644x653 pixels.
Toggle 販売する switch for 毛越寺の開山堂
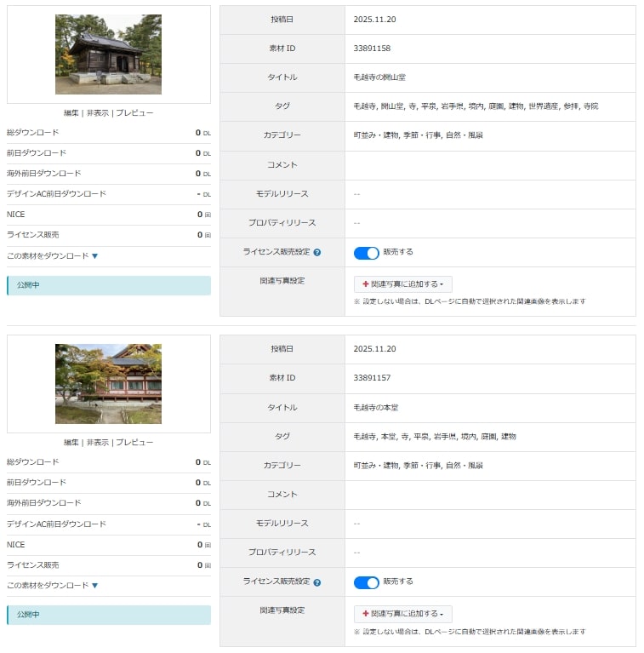(366, 253)
